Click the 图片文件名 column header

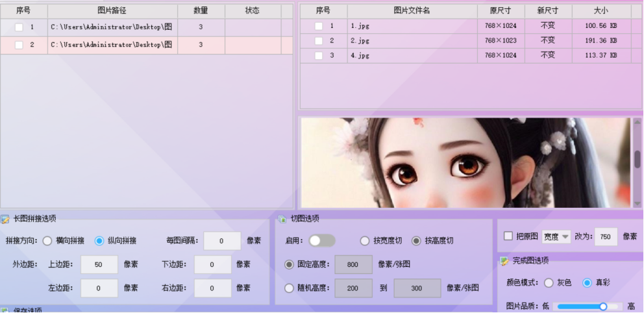tap(412, 11)
